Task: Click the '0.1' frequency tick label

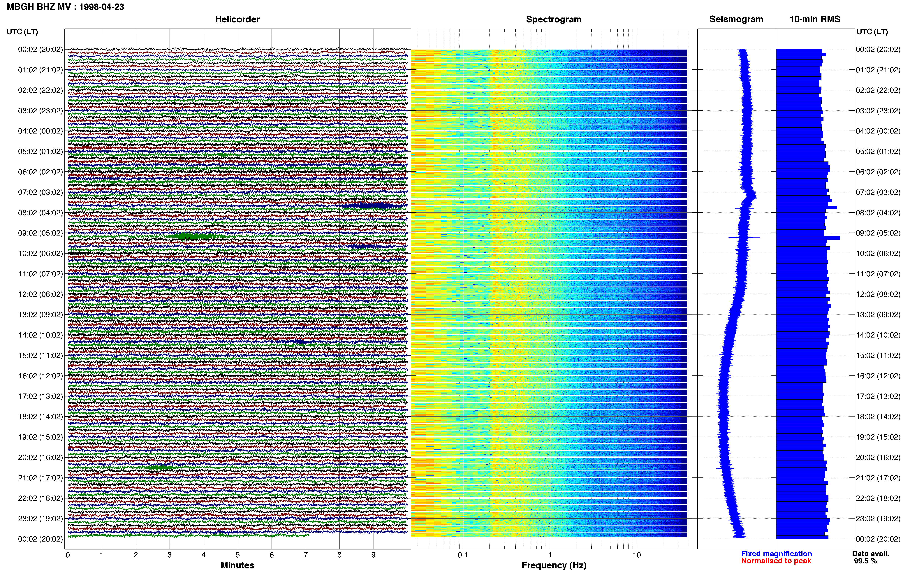Action: (x=463, y=555)
